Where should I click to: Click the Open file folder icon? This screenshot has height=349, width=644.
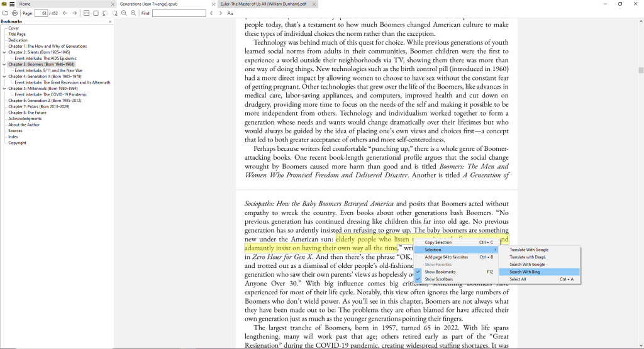click(x=5, y=13)
